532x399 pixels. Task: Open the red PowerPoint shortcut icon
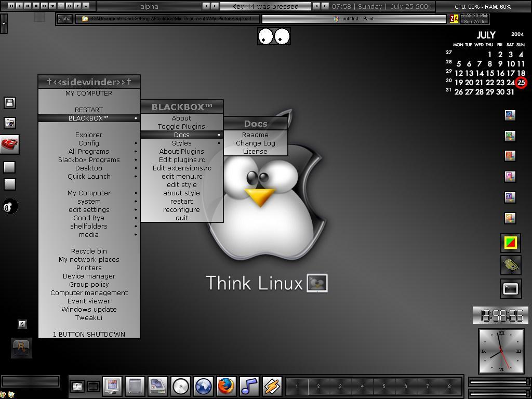pos(510,156)
